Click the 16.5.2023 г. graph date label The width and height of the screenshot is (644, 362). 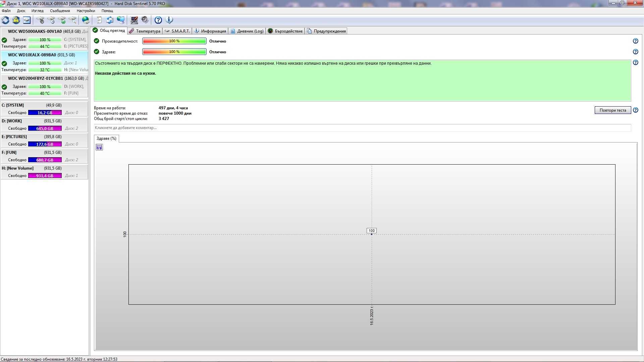coord(372,315)
